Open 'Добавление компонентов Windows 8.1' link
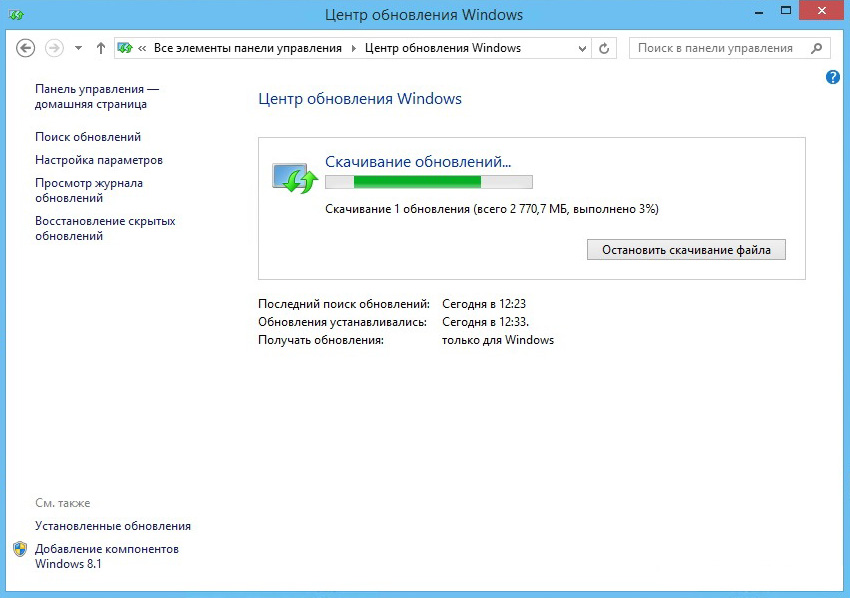Screen dimensions: 850x598 pos(107,556)
